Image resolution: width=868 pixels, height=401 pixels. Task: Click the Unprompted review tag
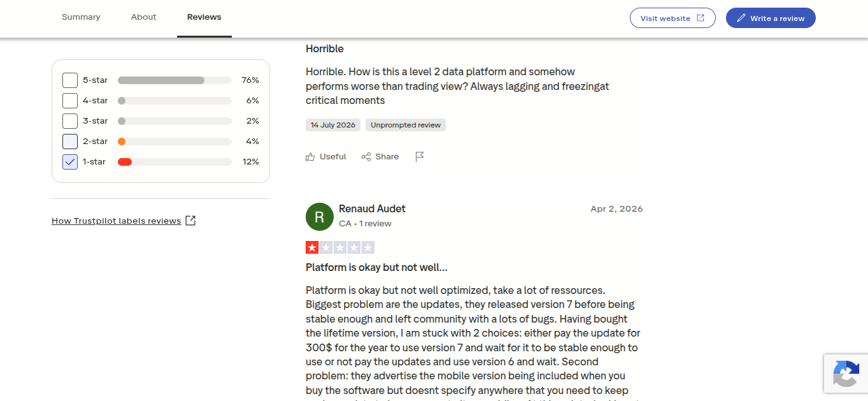point(406,125)
